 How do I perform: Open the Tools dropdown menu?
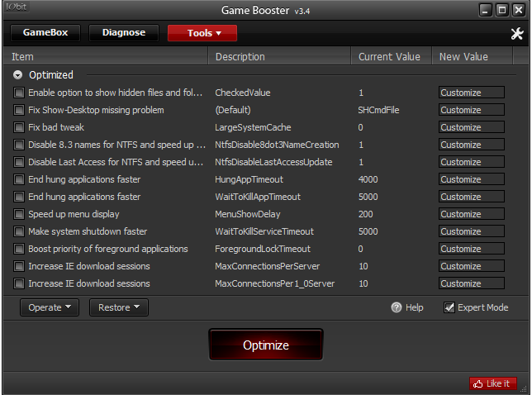pyautogui.click(x=202, y=33)
